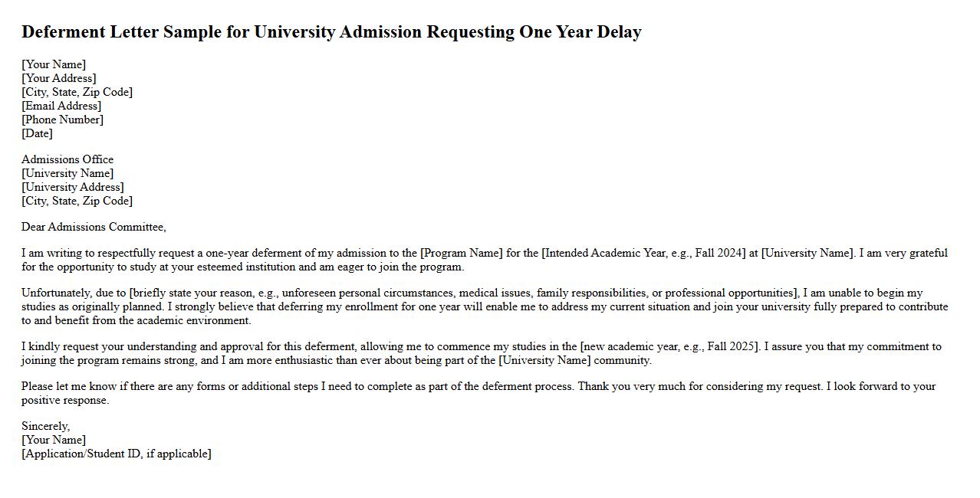Click the [Your Address] placeholder line
The width and height of the screenshot is (980, 498).
[x=59, y=78]
